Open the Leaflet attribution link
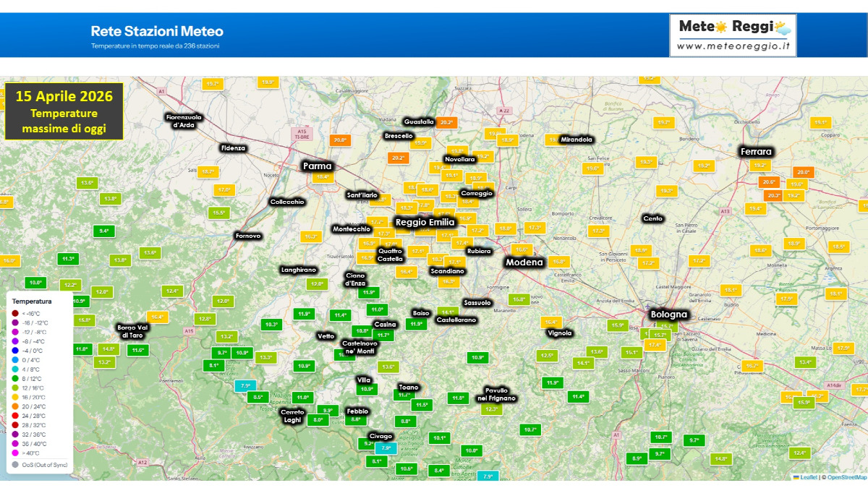Viewport: 868px width, 488px height. tap(808, 477)
